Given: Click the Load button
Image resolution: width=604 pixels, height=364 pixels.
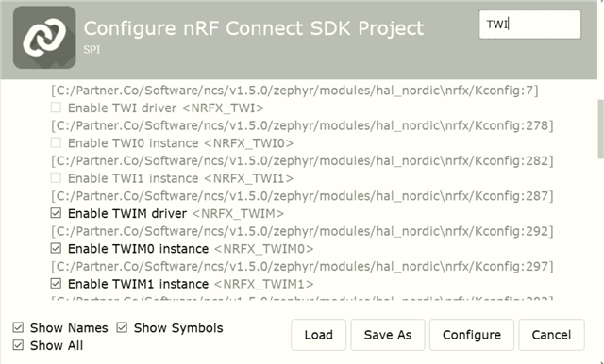Looking at the screenshot, I should coord(319,335).
